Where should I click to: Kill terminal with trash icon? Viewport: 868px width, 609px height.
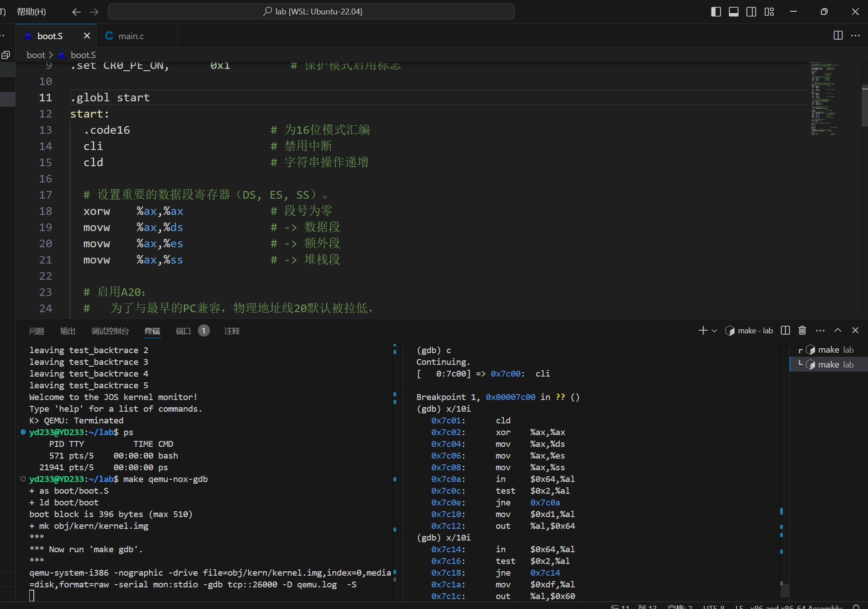click(802, 331)
